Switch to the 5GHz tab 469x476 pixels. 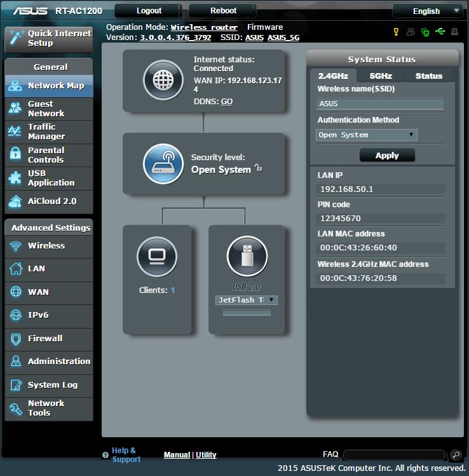381,76
